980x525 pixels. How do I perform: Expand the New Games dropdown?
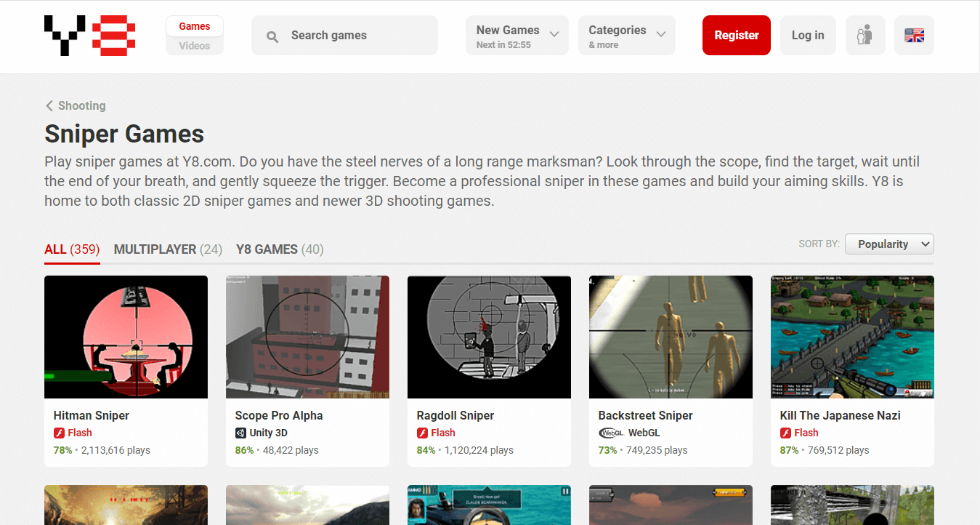(517, 36)
